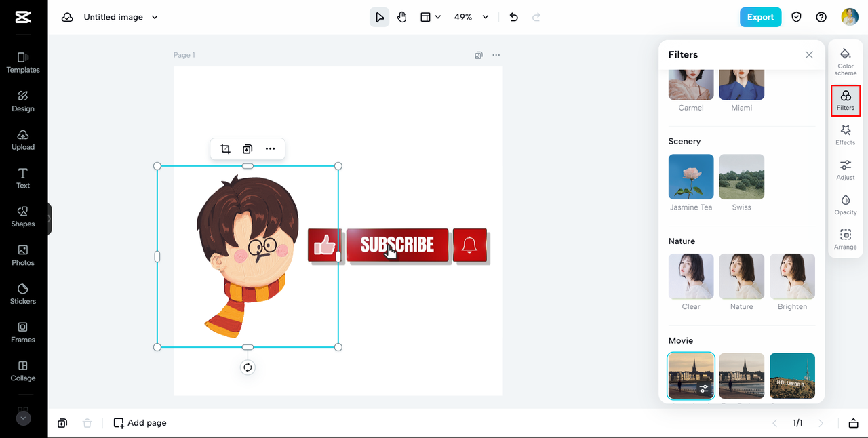Open the 49% zoom dropdown
The height and width of the screenshot is (438, 868).
tap(471, 17)
